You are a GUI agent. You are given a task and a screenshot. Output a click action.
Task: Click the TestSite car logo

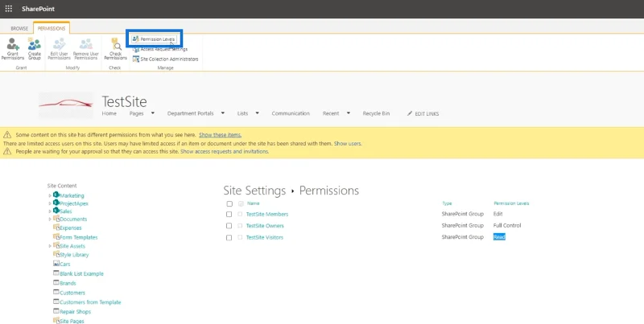pos(66,105)
